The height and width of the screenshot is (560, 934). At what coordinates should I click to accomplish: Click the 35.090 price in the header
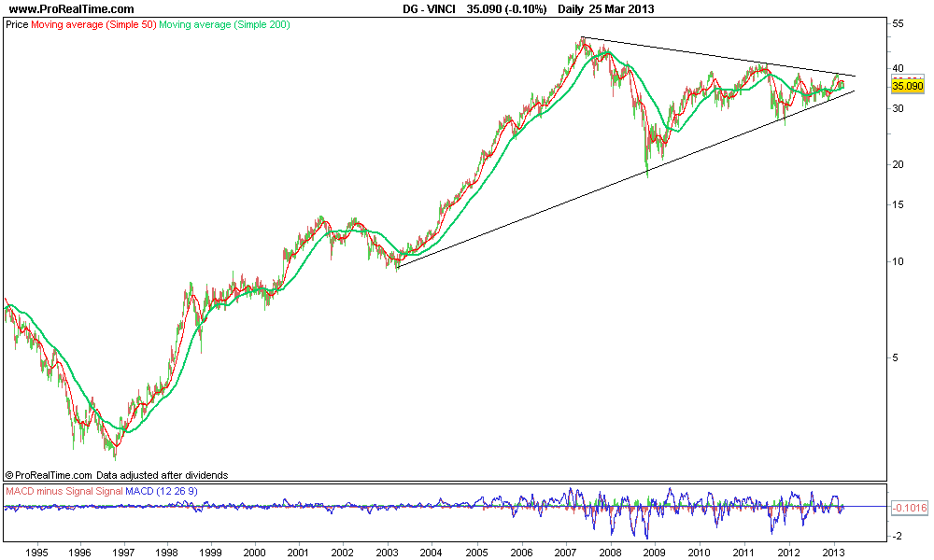pos(484,9)
